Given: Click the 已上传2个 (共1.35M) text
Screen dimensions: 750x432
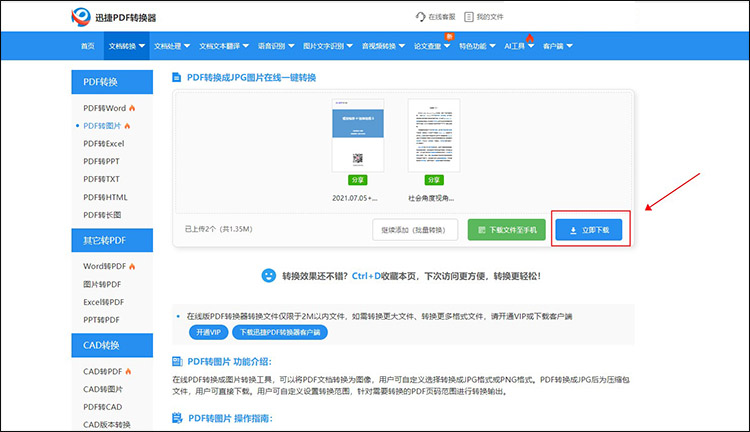Looking at the screenshot, I should coord(219,229).
